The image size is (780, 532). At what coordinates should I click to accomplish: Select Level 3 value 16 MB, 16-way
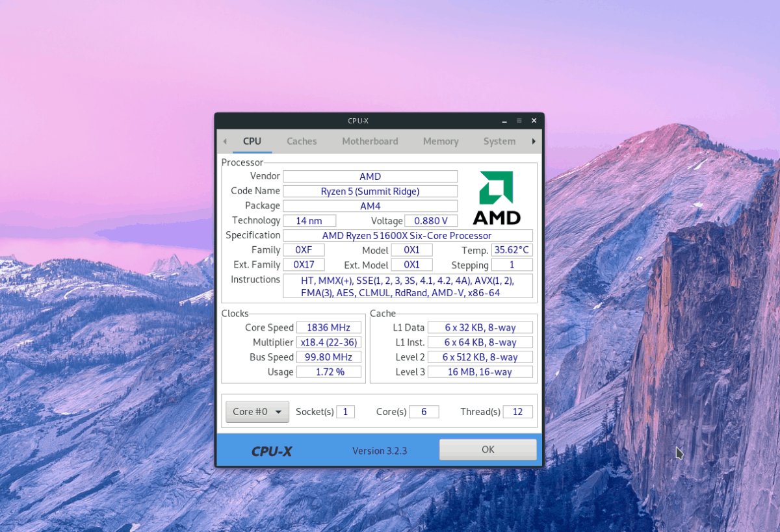coord(480,372)
